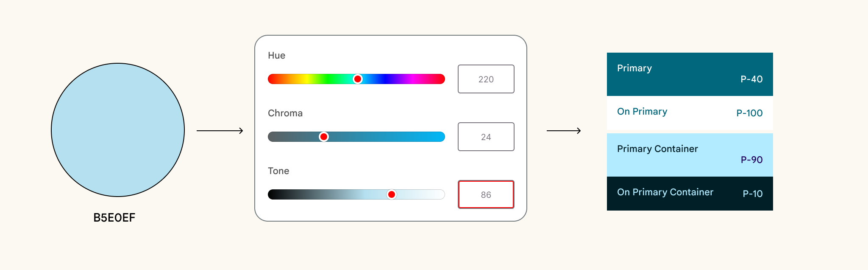The image size is (868, 270).
Task: Click the B5E0EF hex code label
Action: pos(114,218)
